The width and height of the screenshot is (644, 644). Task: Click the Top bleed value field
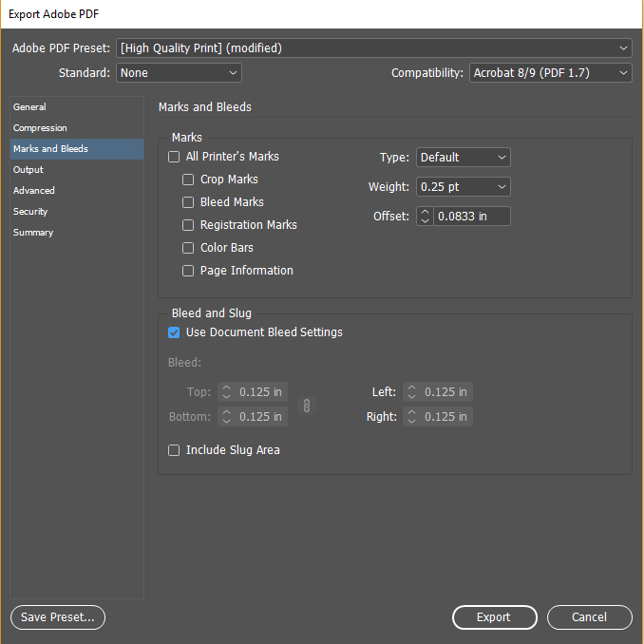click(261, 392)
